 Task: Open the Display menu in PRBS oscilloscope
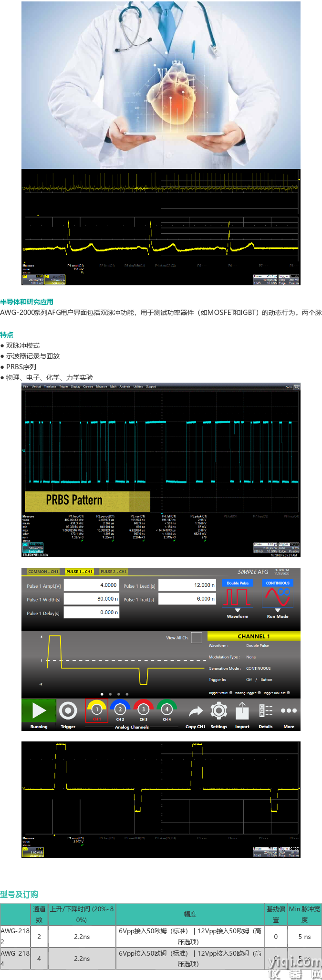click(75, 387)
